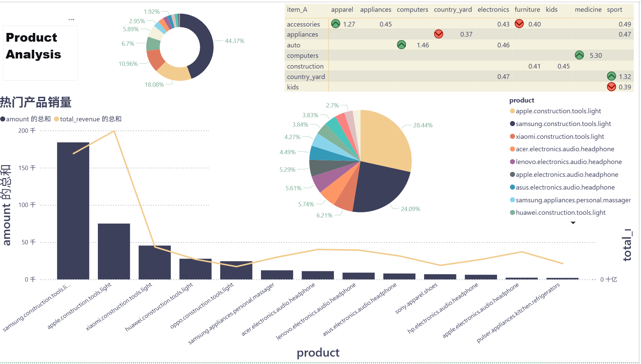
Task: Select apple.construction.tools.light legend swatch
Action: coord(512,111)
